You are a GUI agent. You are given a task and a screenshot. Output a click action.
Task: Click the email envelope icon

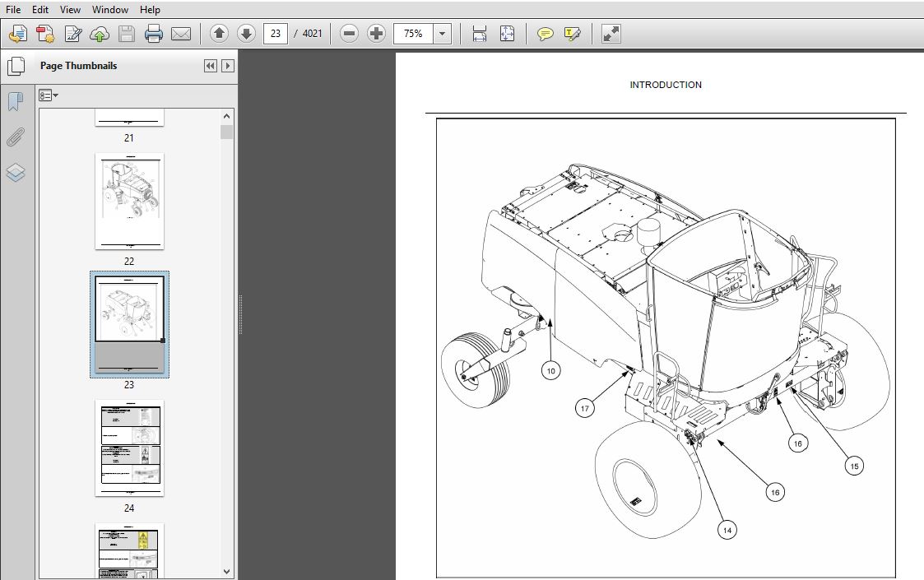coord(181,34)
